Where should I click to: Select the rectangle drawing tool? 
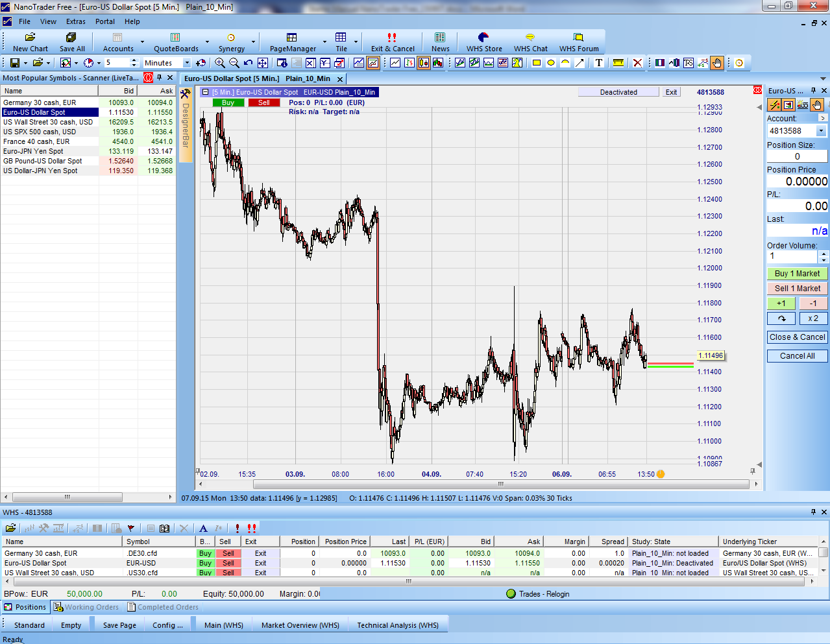537,63
